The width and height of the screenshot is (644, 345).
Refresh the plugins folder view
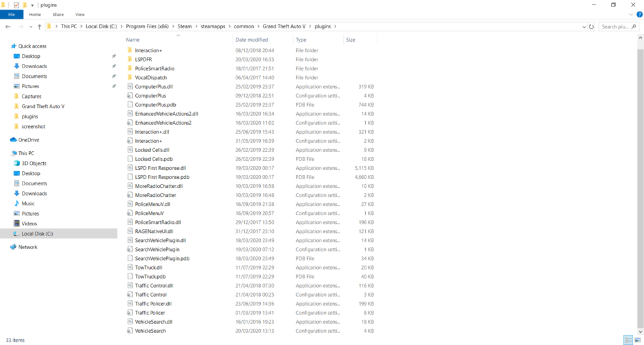591,26
